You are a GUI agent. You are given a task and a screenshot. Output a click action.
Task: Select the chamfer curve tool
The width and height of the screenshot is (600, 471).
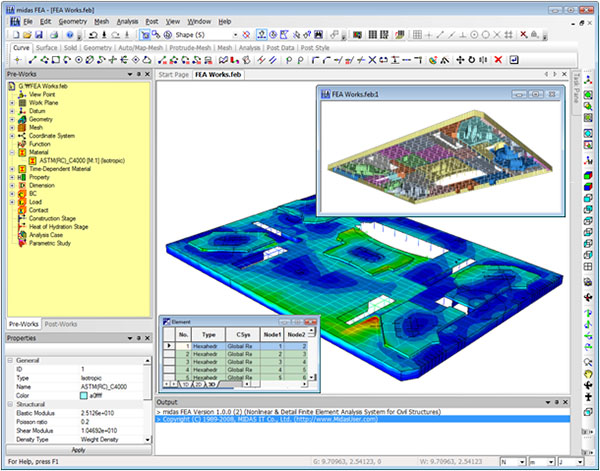pos(326,60)
